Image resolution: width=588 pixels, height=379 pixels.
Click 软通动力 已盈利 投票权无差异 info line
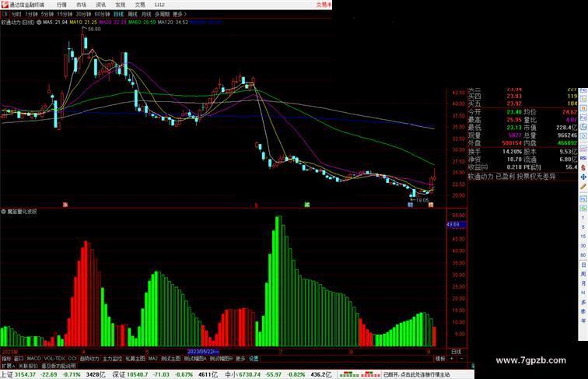click(512, 177)
